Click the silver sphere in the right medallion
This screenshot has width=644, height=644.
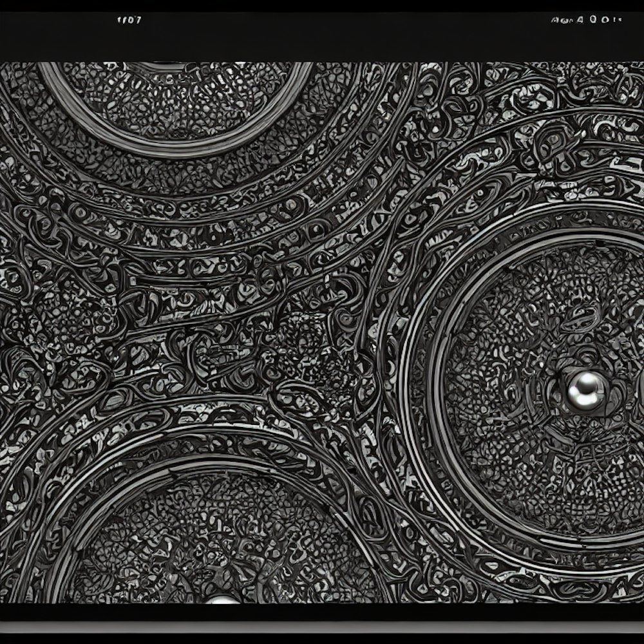(x=584, y=389)
